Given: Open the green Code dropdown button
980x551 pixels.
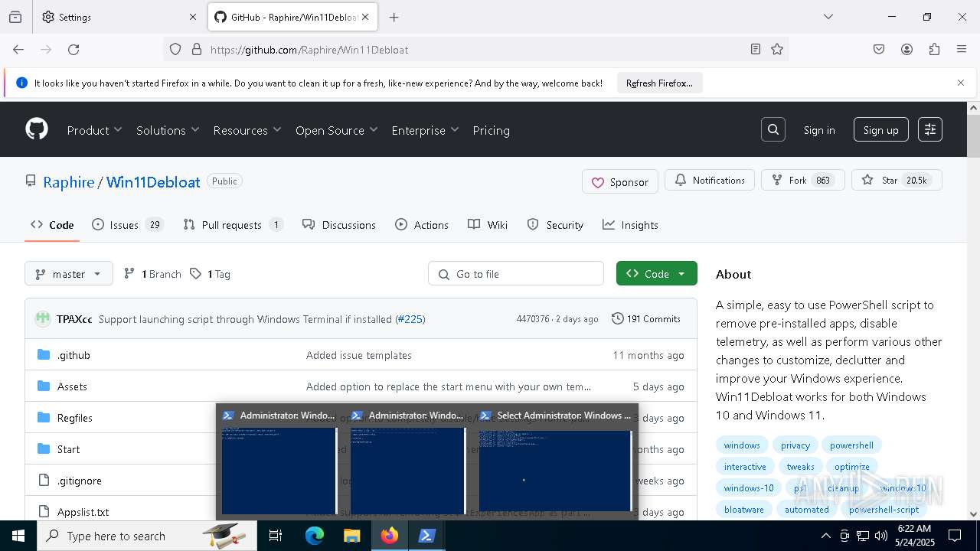Looking at the screenshot, I should (656, 273).
